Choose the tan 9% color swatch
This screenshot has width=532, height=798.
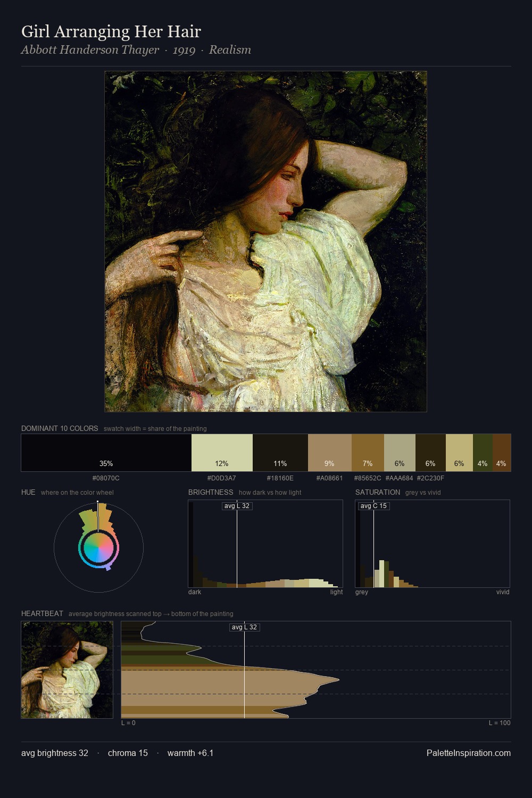tap(330, 453)
